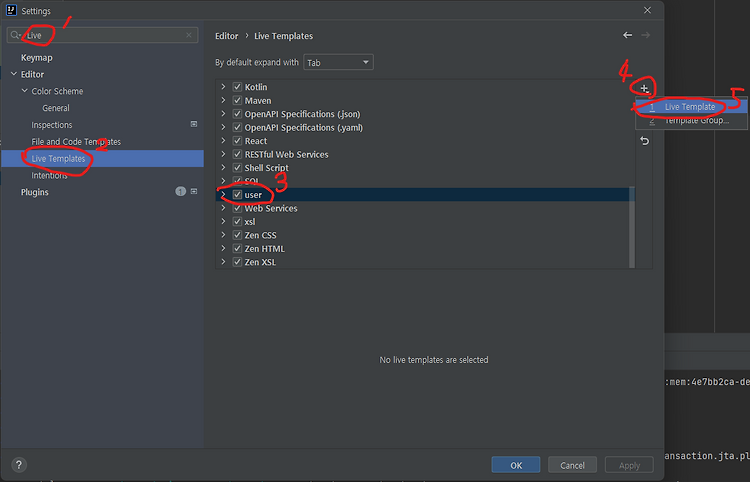Collapse the Color Scheme tree node
This screenshot has height=482, width=750.
[x=24, y=91]
